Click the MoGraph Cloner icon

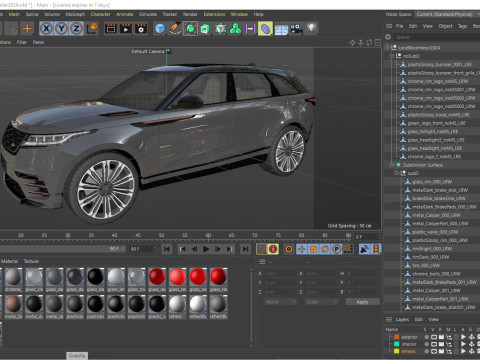[x=235, y=29]
